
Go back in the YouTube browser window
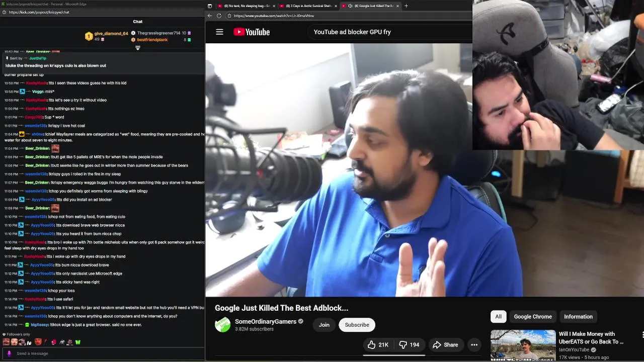tap(210, 16)
